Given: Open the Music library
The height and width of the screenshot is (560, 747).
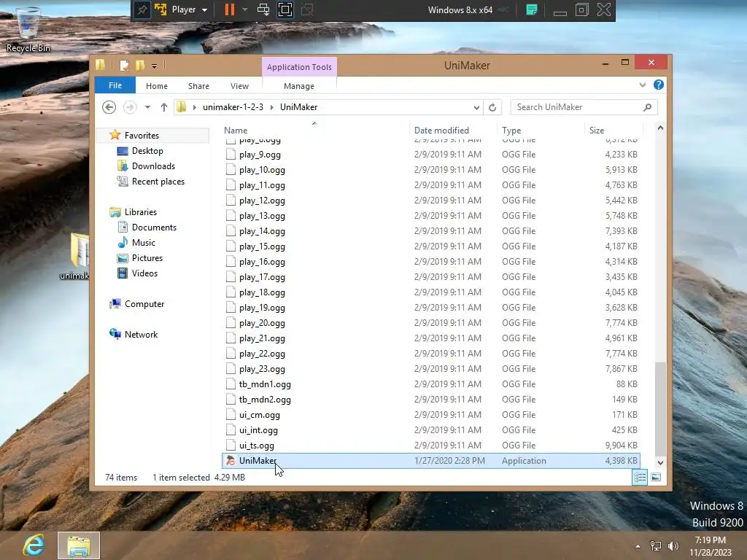Looking at the screenshot, I should tap(143, 242).
